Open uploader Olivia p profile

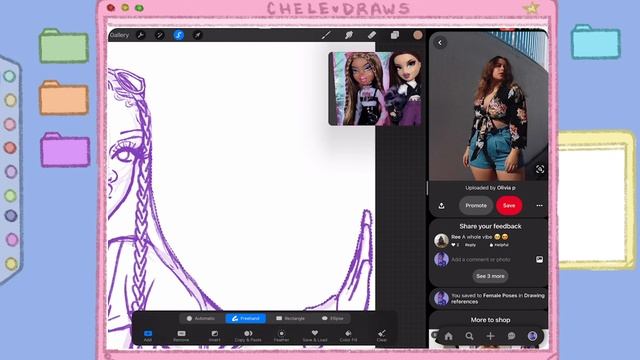click(x=506, y=188)
